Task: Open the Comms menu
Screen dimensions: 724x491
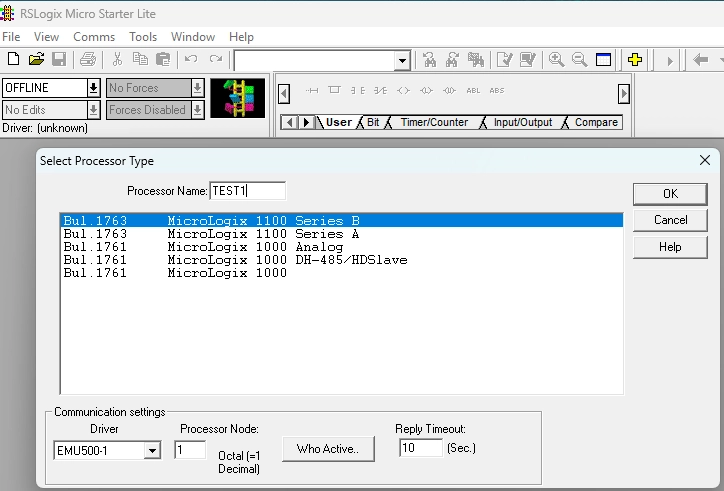Action: coord(94,37)
